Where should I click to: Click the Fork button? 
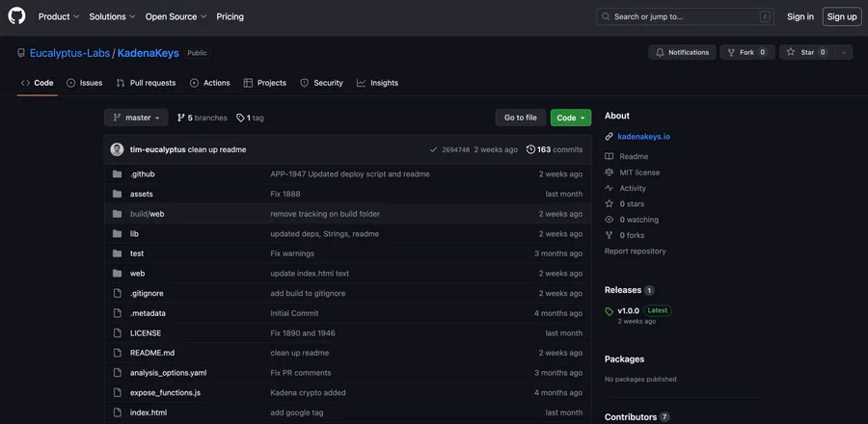pos(747,52)
